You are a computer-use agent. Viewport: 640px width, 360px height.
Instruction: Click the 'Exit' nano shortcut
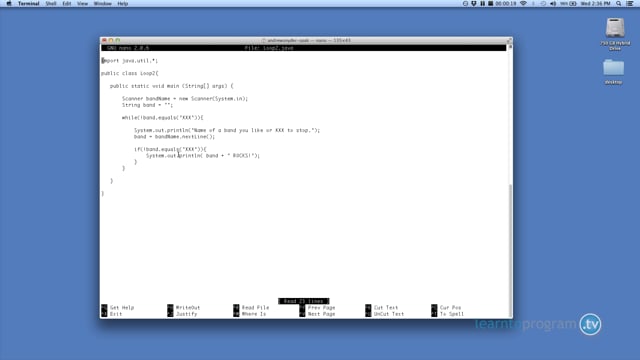pos(112,314)
